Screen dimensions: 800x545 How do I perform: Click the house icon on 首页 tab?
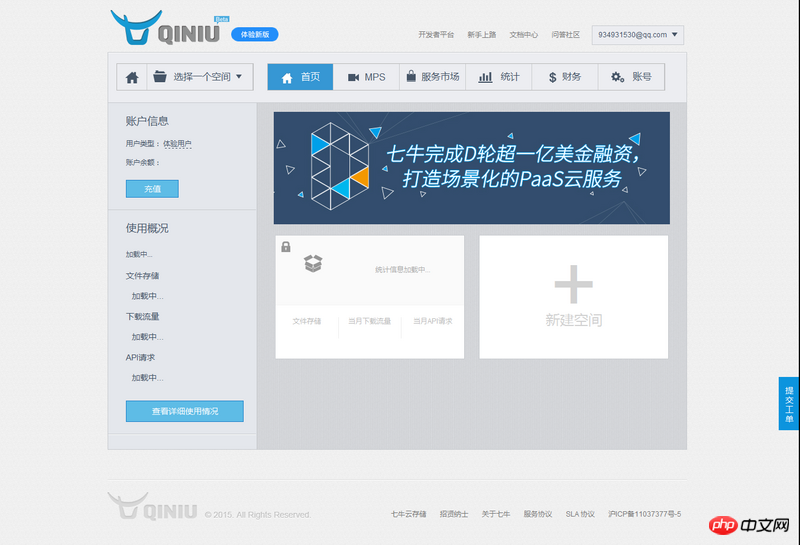pos(287,78)
